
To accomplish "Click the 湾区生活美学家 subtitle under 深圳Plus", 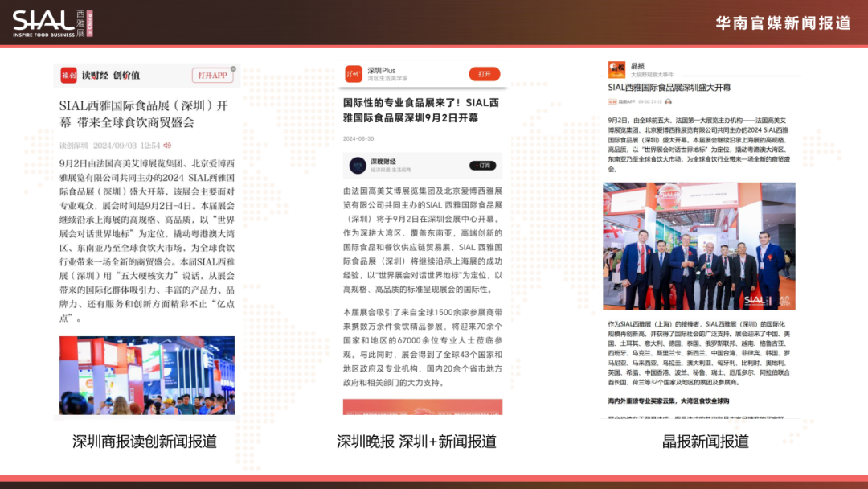I will [387, 79].
